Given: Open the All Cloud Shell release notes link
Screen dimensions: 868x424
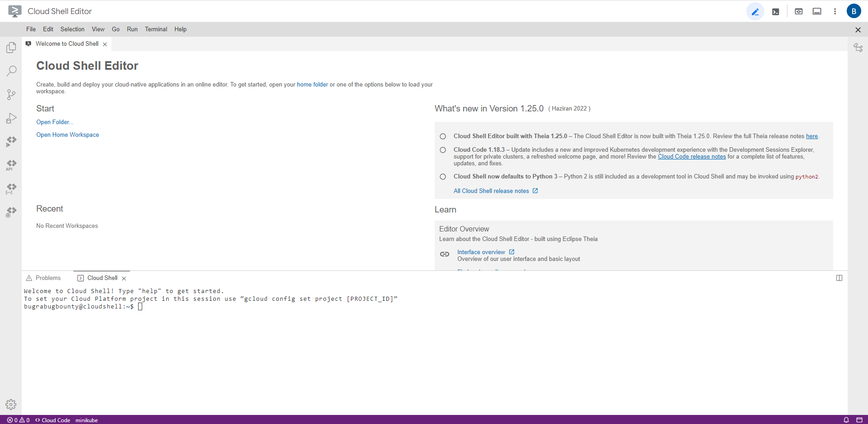Looking at the screenshot, I should 491,191.
